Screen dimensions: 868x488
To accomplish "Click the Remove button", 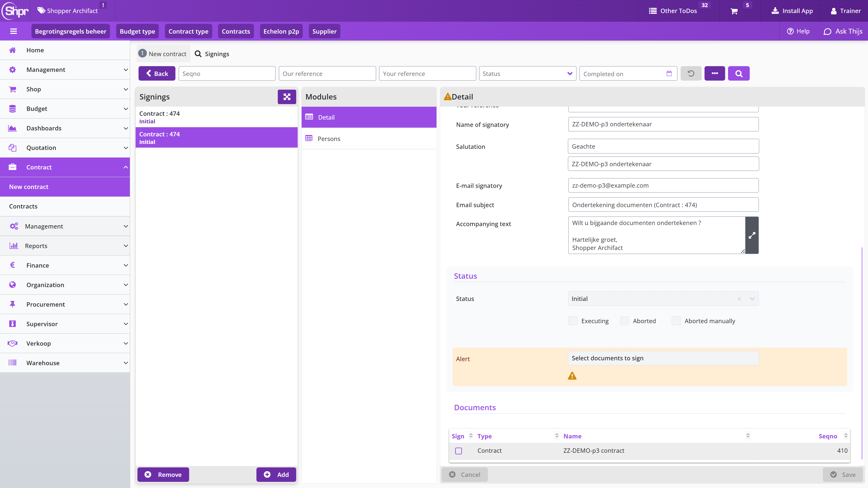I will (x=163, y=474).
